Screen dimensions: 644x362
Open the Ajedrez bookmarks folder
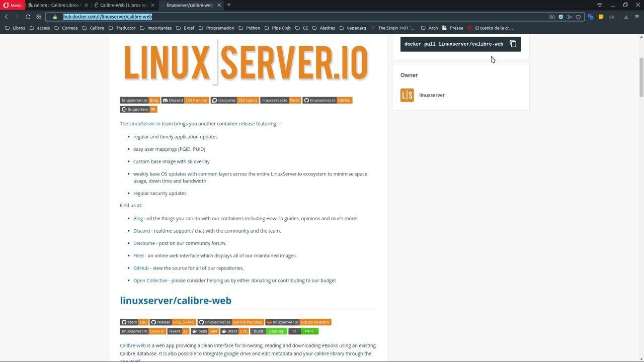pyautogui.click(x=324, y=28)
